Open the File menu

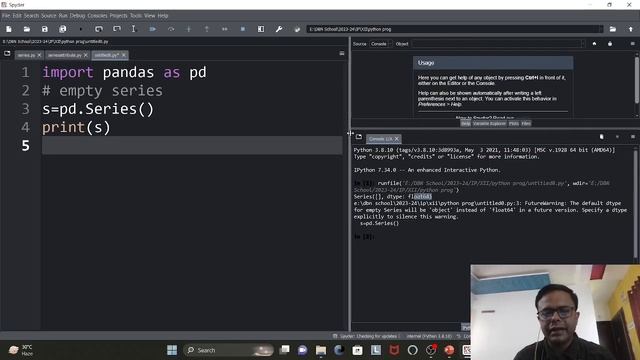6,16
